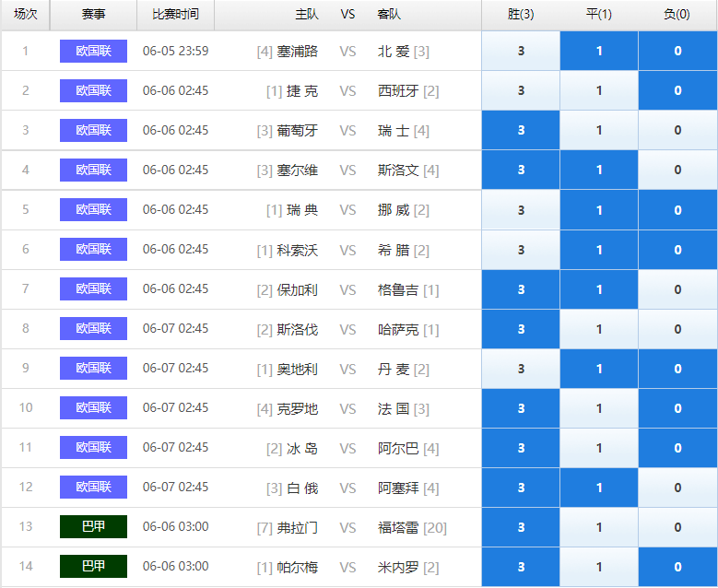
Task: Toggle loss (0) for 冰岛 vs 阿尔巴
Action: tap(677, 448)
